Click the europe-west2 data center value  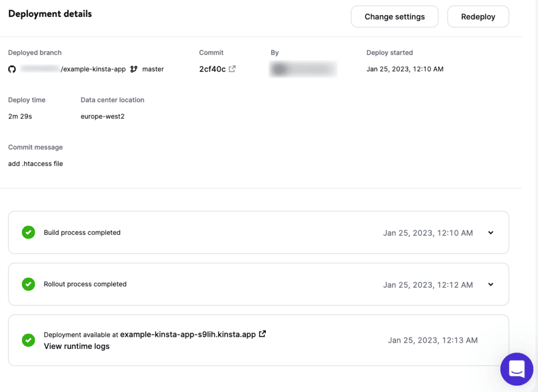click(x=101, y=116)
